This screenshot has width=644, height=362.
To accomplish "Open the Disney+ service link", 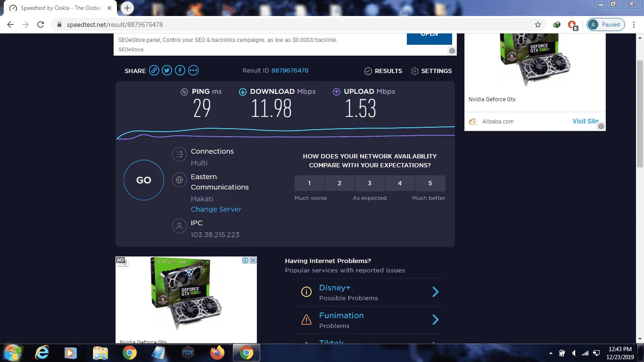I will (335, 288).
